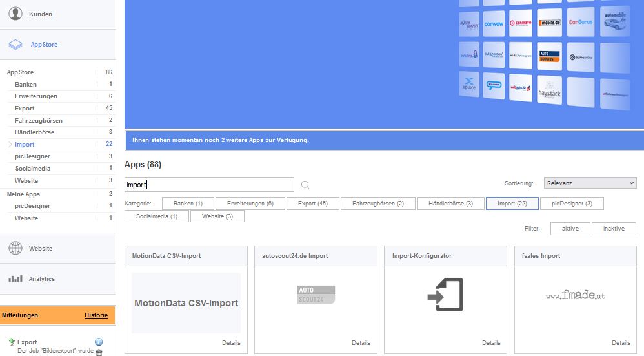This screenshot has height=356, width=644.
Task: Toggle the aktive filter
Action: (570, 229)
